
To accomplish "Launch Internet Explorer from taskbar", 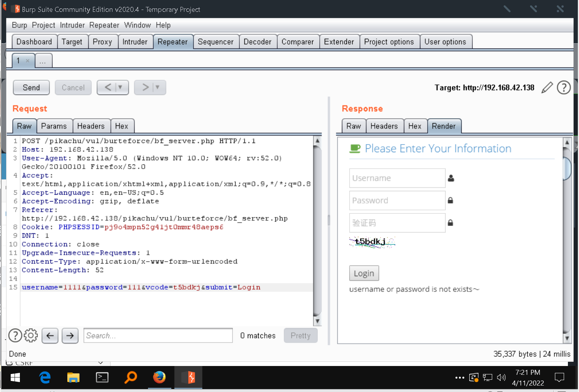I will coord(45,378).
